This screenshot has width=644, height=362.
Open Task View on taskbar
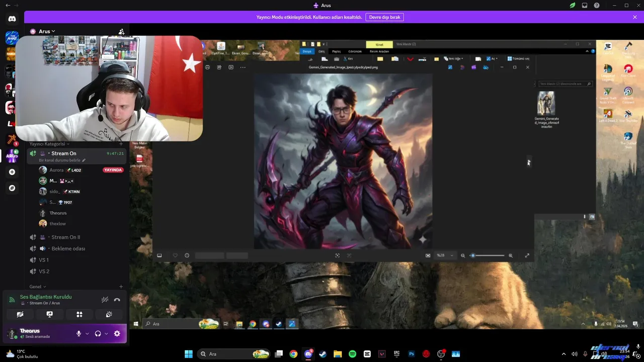coord(279,354)
